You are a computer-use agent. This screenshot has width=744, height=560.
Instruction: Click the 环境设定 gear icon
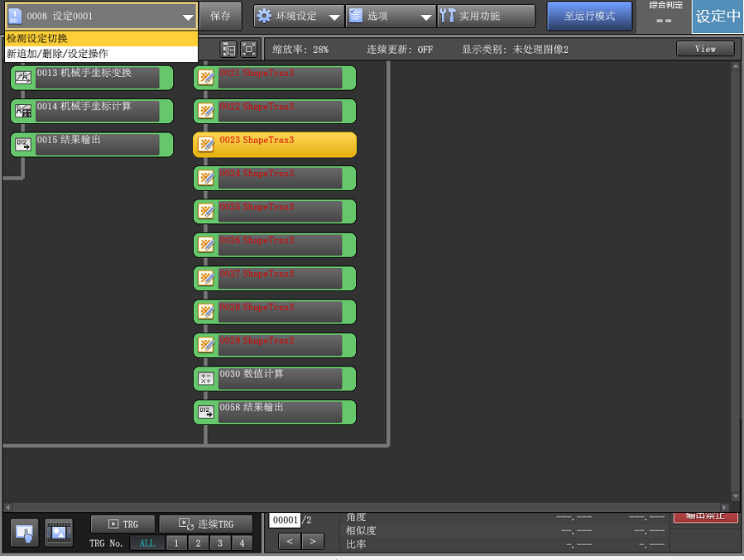point(264,16)
